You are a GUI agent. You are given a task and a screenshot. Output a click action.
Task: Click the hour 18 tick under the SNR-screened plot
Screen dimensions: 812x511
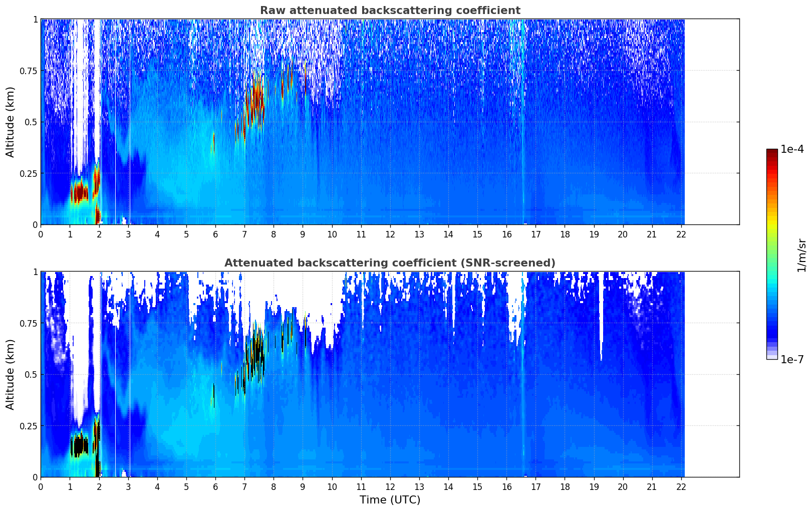point(565,486)
